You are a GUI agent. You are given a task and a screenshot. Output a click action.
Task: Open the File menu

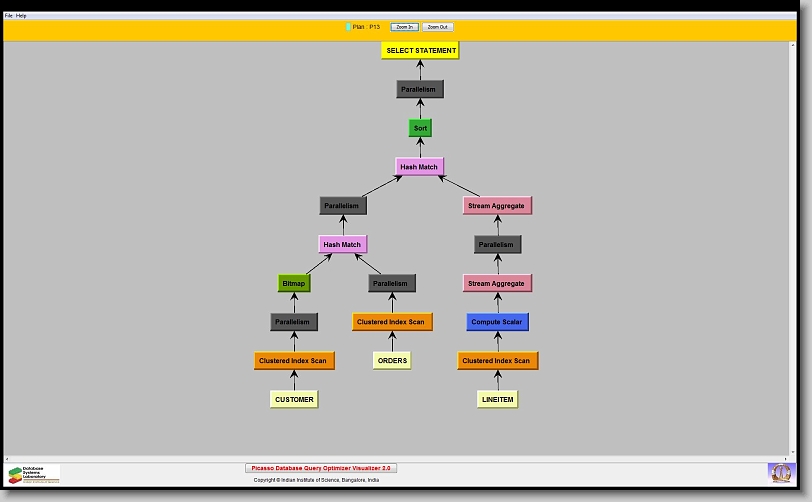pos(9,16)
